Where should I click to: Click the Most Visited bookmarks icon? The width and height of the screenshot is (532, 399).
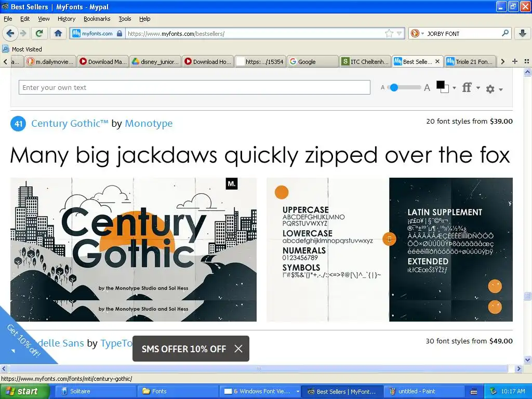[x=5, y=49]
